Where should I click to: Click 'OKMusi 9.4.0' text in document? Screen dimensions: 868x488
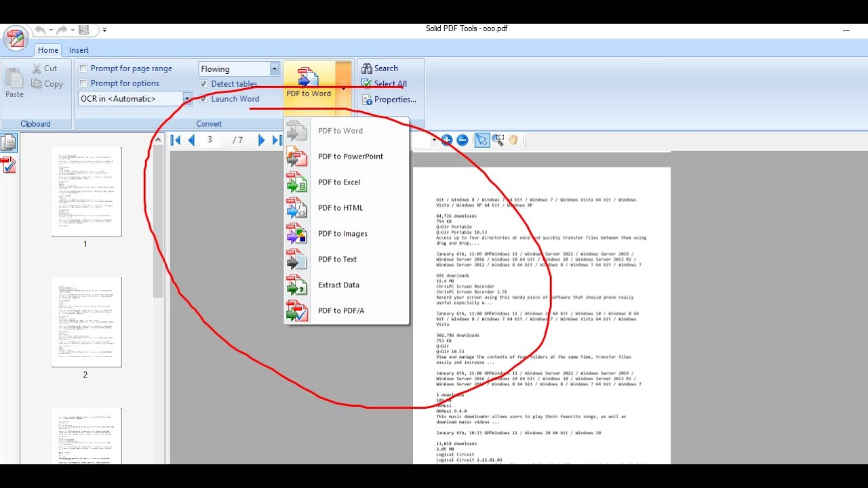coord(452,411)
